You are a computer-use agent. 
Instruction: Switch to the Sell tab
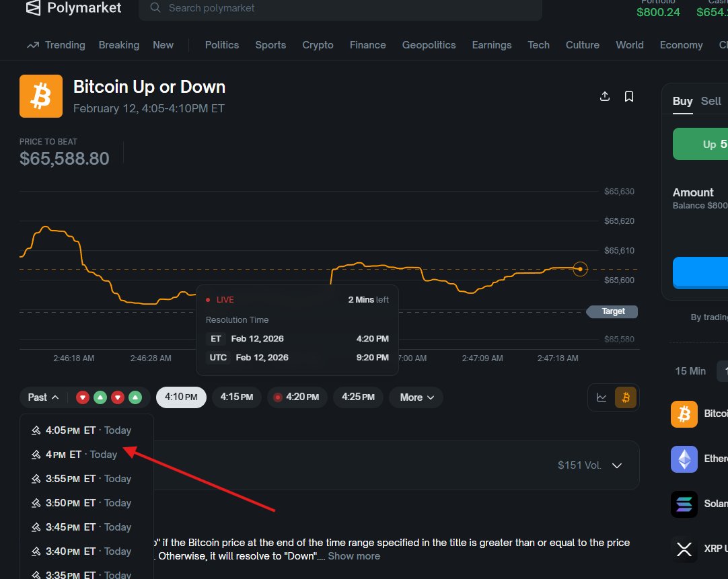(x=711, y=101)
